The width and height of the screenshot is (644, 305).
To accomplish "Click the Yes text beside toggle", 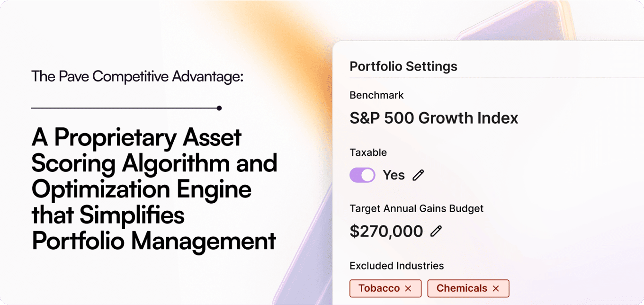I will tap(394, 175).
